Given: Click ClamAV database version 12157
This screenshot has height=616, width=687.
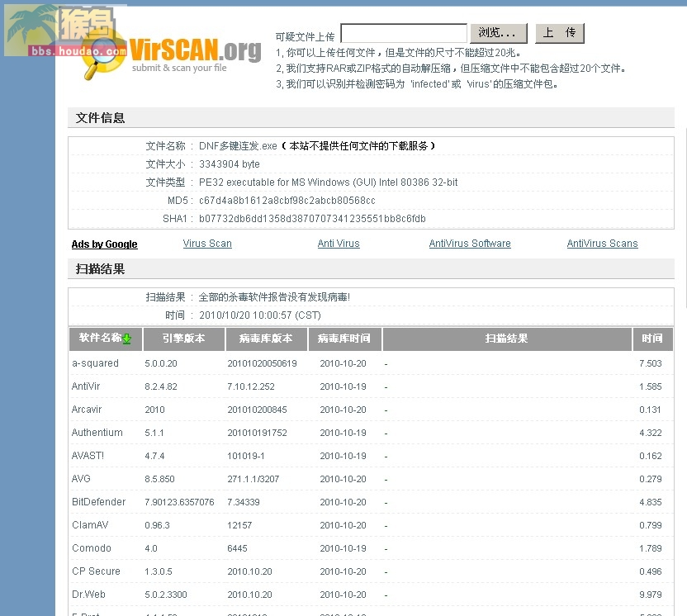Looking at the screenshot, I should coord(239,525).
